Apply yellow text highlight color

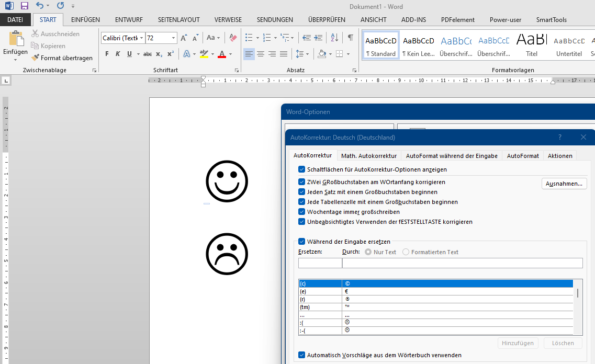point(204,54)
